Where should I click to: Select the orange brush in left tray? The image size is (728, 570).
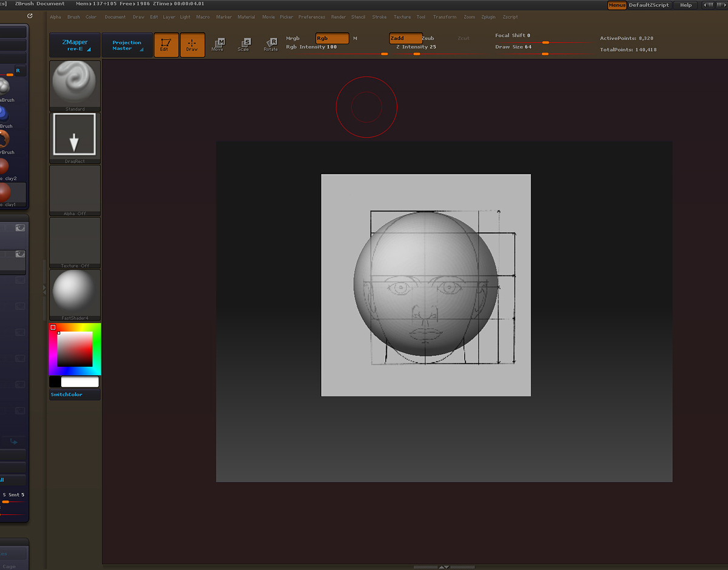click(x=4, y=139)
